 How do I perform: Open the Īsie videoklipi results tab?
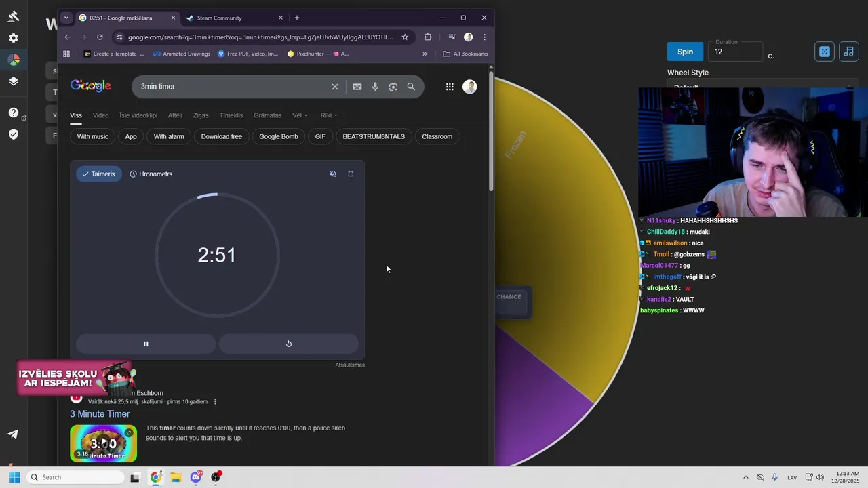(x=138, y=115)
